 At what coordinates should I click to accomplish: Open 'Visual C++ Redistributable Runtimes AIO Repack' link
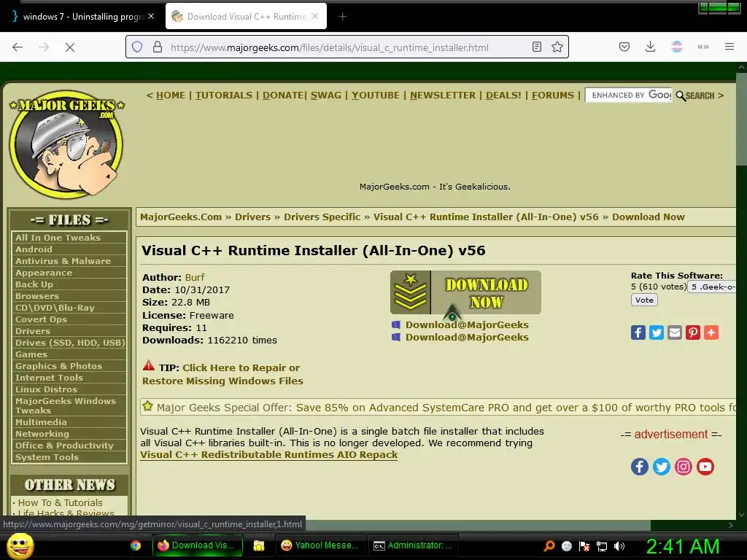tap(268, 455)
